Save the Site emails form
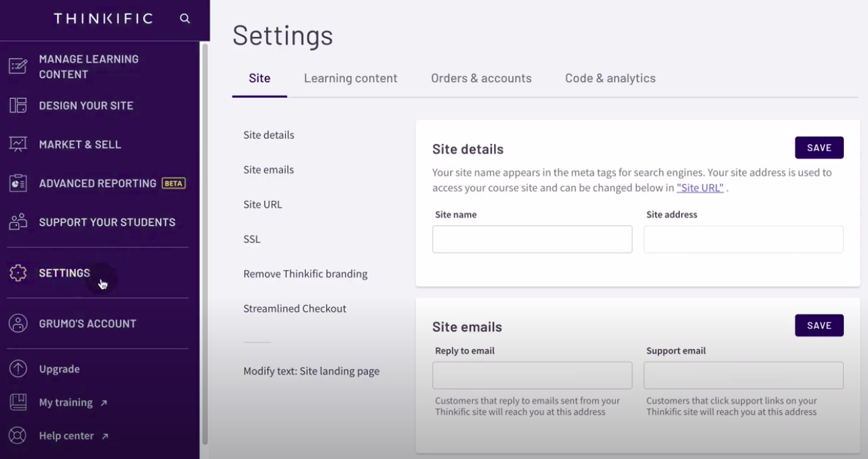This screenshot has height=459, width=868. [x=819, y=325]
